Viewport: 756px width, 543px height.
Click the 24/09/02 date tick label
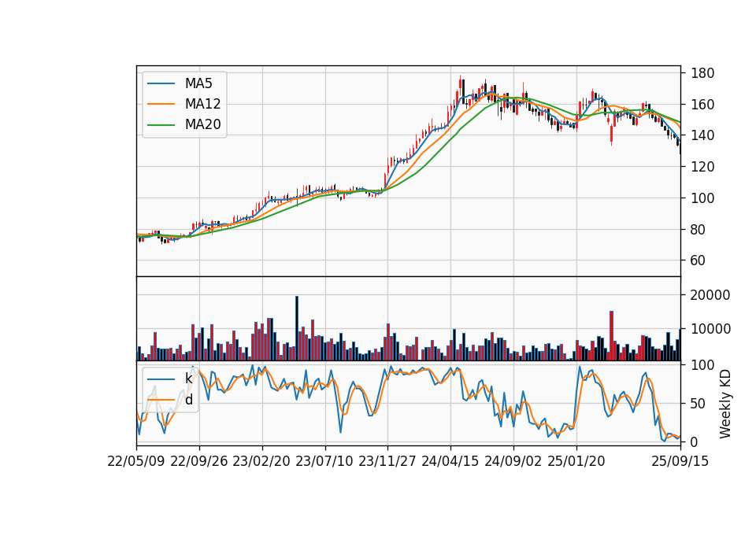click(x=513, y=461)
